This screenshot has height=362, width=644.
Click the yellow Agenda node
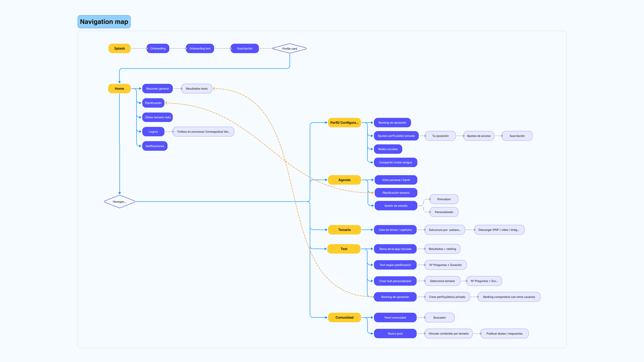click(x=344, y=180)
